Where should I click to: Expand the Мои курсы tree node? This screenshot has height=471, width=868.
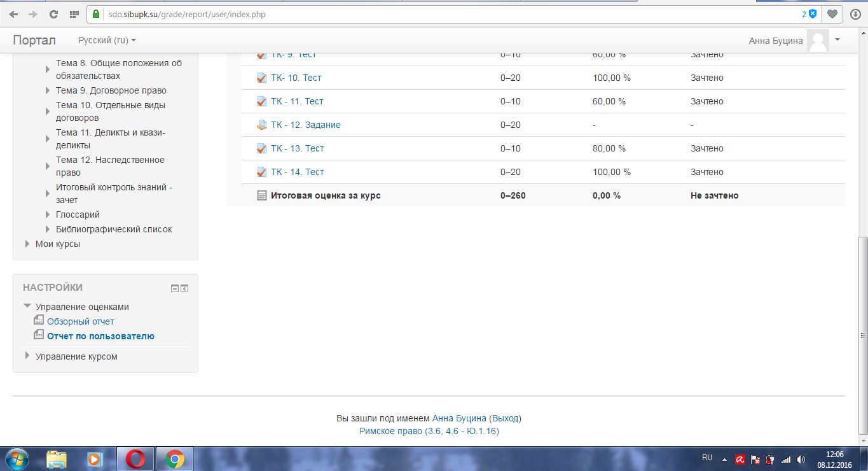tap(27, 244)
